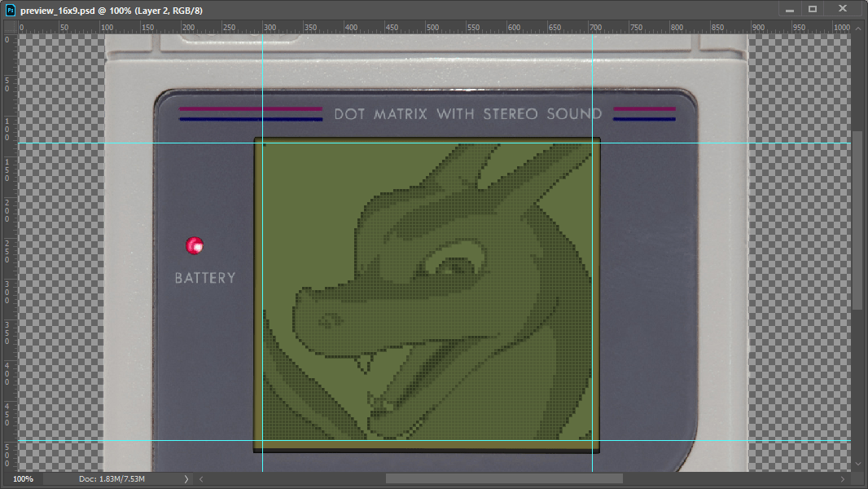Click the red battery LED on canvas
This screenshot has height=489, width=868.
195,245
